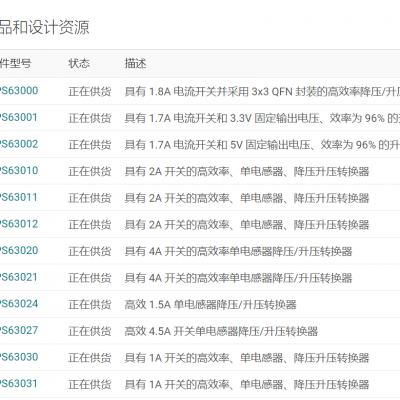Click 正在供货 status in the S63027 row
Viewport: 400px width, 400px height.
(x=90, y=331)
